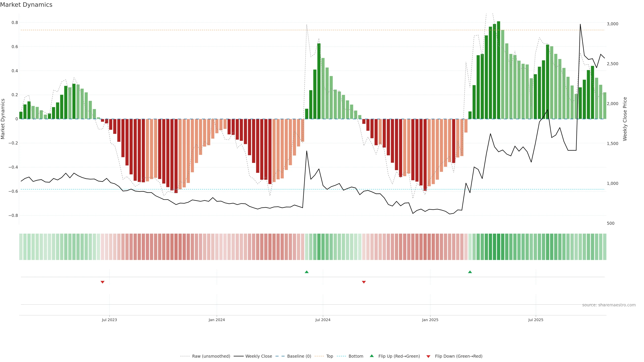Click the Jul 2025 axis label
Screen dimensions: 644x362
(535, 320)
